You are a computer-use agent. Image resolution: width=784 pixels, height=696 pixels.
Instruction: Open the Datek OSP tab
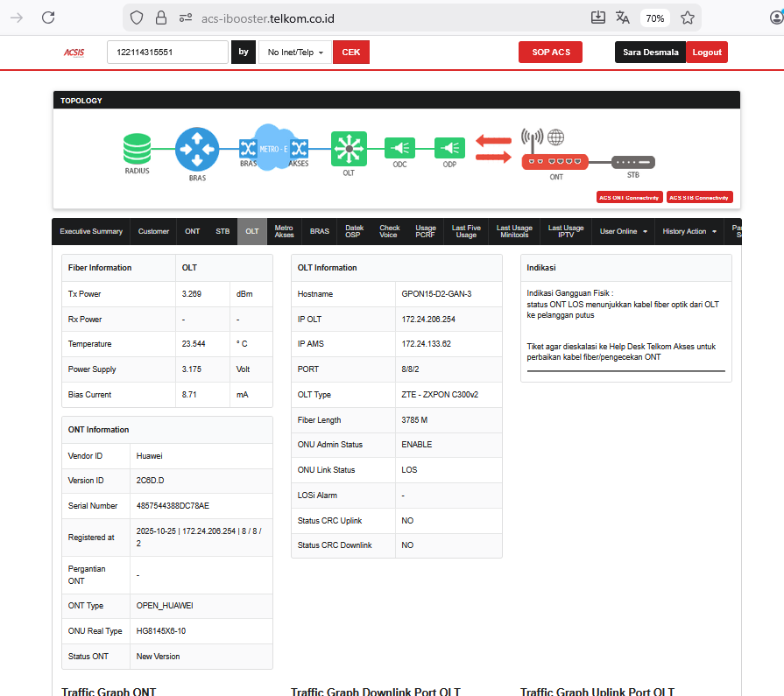[x=354, y=231]
